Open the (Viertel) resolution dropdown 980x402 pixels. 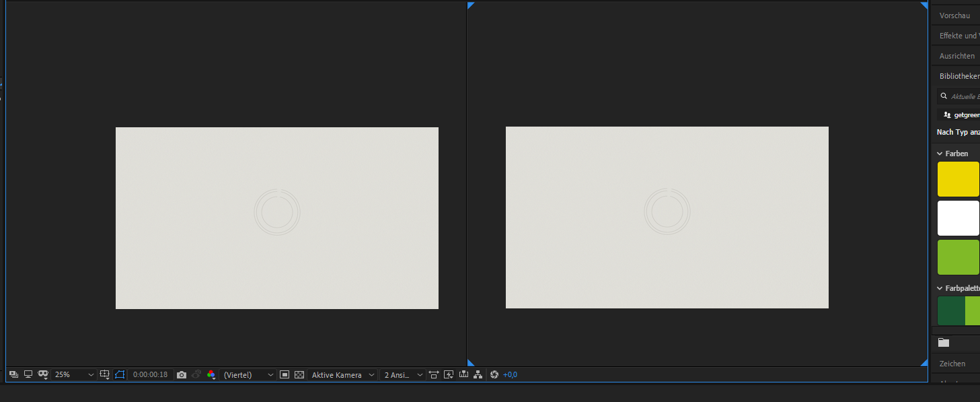(248, 374)
